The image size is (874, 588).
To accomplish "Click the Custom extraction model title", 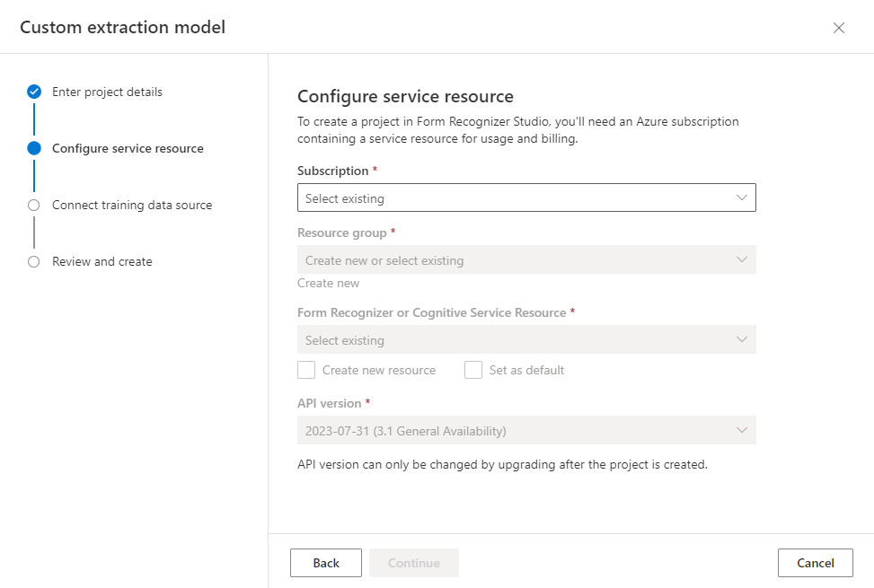I will click(123, 27).
